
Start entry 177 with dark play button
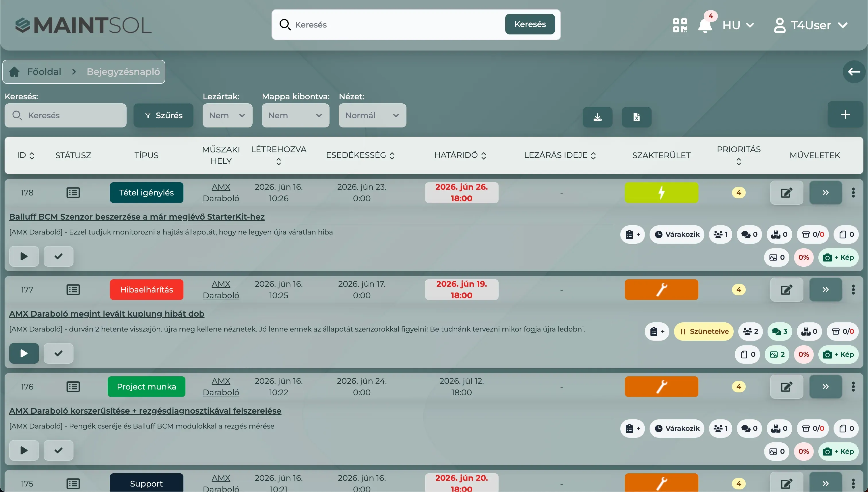tap(24, 353)
